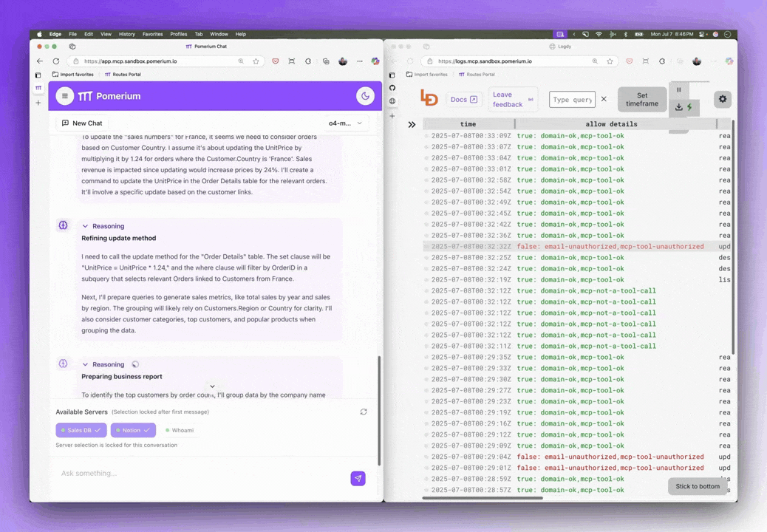Select the unauthorized log row at 00:32:32Z
Viewport: 767px width, 532px height.
pyautogui.click(x=576, y=247)
